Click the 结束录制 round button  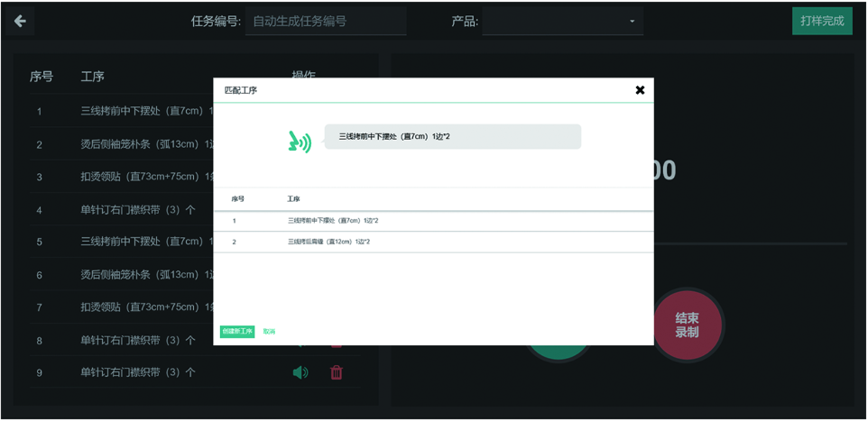click(x=687, y=325)
